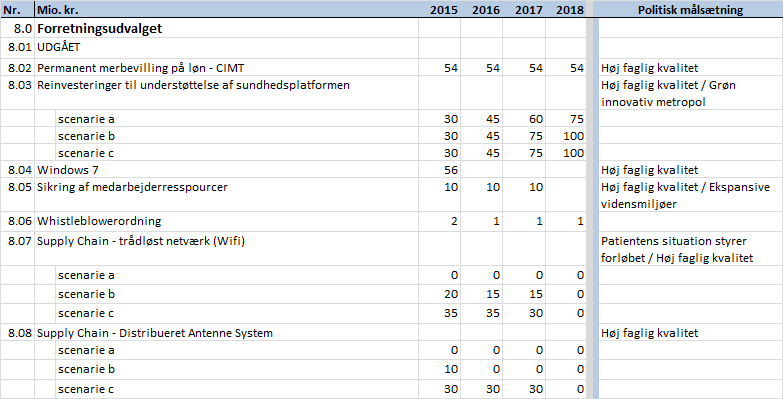Click 2015 value 30 in 8.08 scenarie c
The image size is (783, 399).
pyautogui.click(x=439, y=389)
